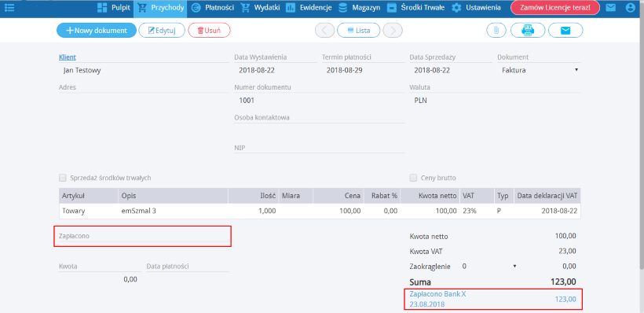Screen dimensions: 644x313
Task: Open the Płatności menu
Action: pos(212,7)
